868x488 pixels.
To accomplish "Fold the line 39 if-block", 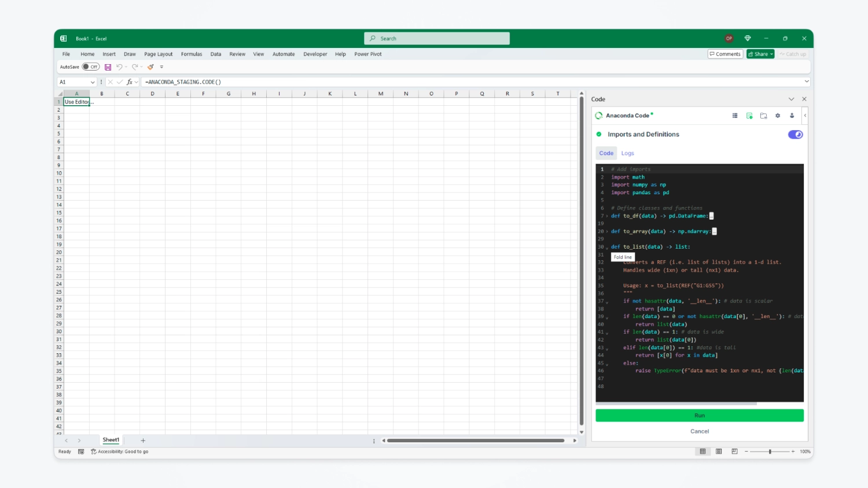I will tap(607, 317).
